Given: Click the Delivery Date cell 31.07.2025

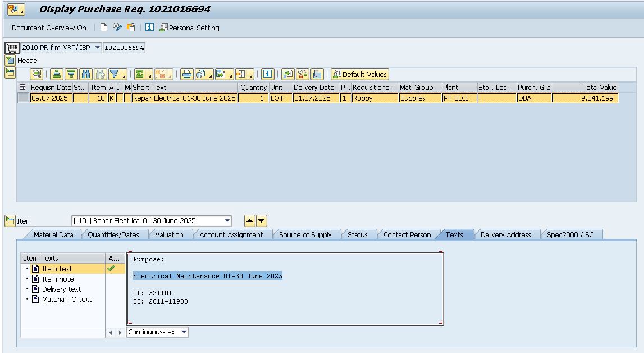Looking at the screenshot, I should [x=316, y=98].
